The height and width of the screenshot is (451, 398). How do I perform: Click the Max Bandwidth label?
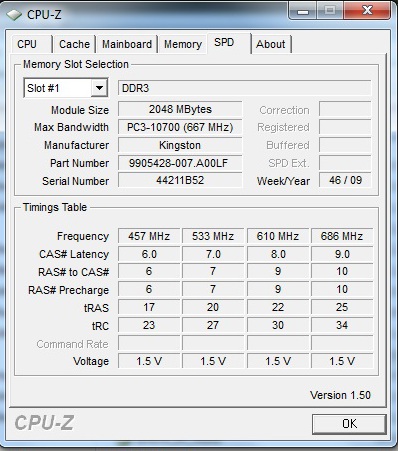[71, 127]
